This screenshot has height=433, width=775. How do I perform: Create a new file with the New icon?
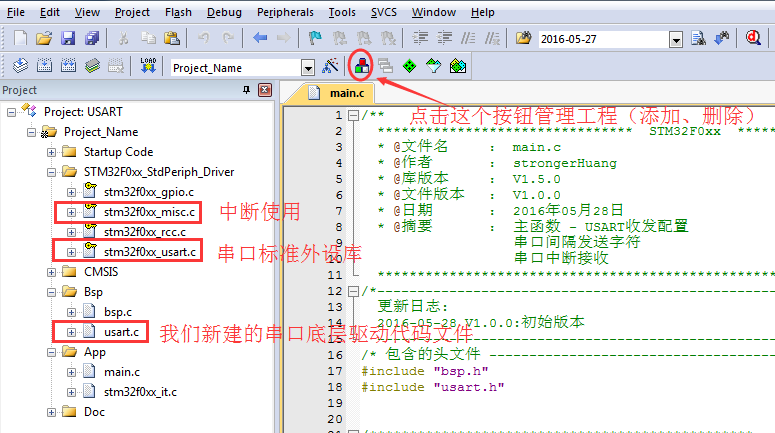20,38
